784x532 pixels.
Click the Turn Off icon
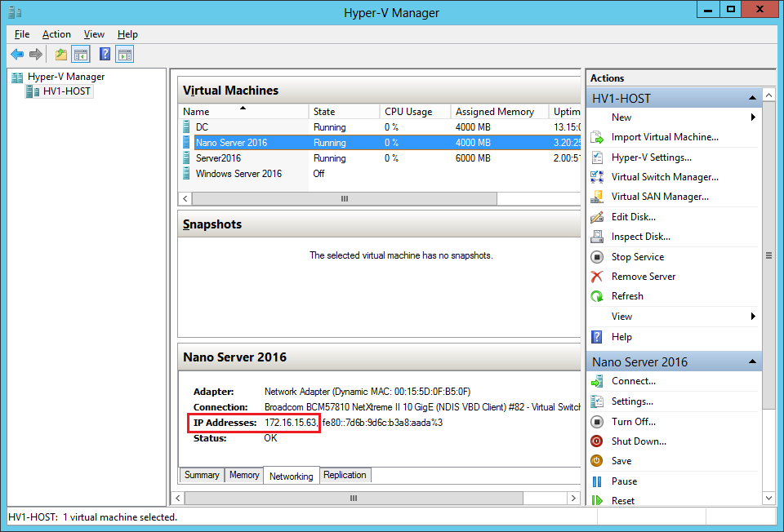click(597, 422)
